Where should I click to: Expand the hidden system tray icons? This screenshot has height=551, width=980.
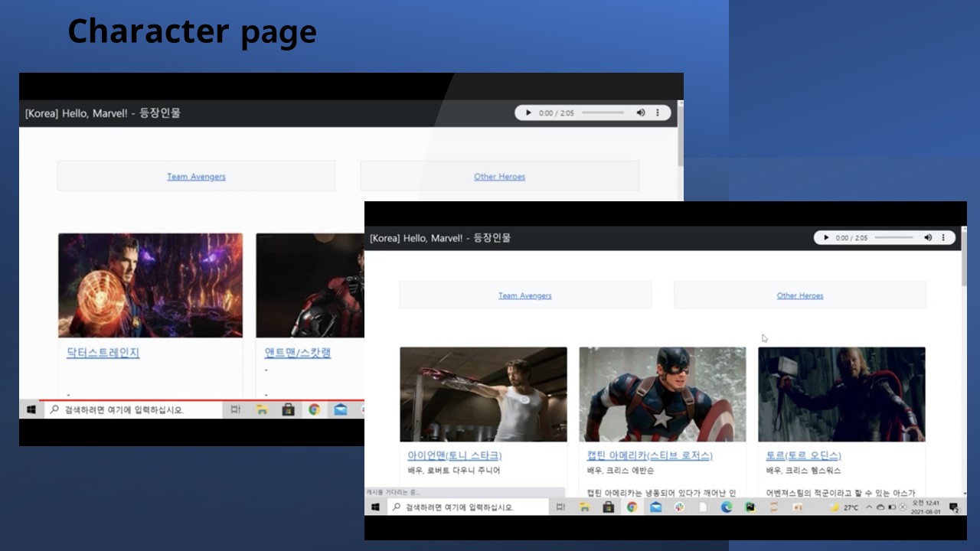coord(870,507)
